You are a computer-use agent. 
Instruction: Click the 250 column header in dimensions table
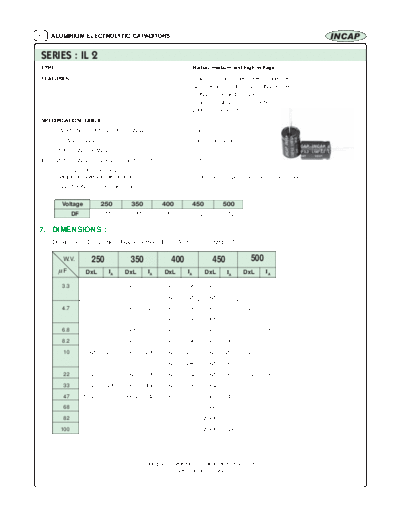[98, 259]
